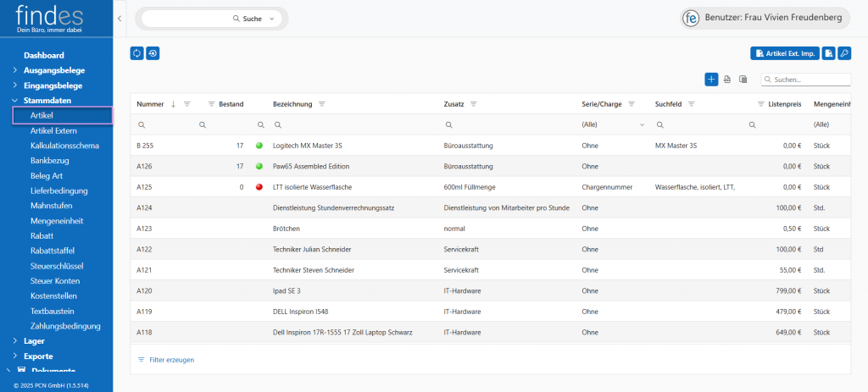Click the key icon button top right
Screen dimensions: 868x392
tap(843, 53)
